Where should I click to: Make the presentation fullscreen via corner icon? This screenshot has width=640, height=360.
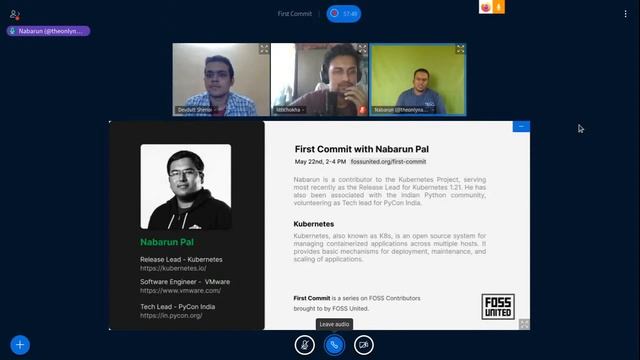[524, 324]
